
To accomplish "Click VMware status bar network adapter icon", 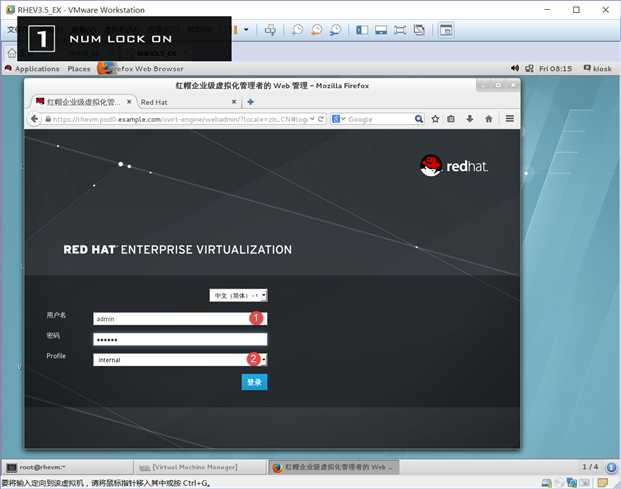I will coord(571,483).
